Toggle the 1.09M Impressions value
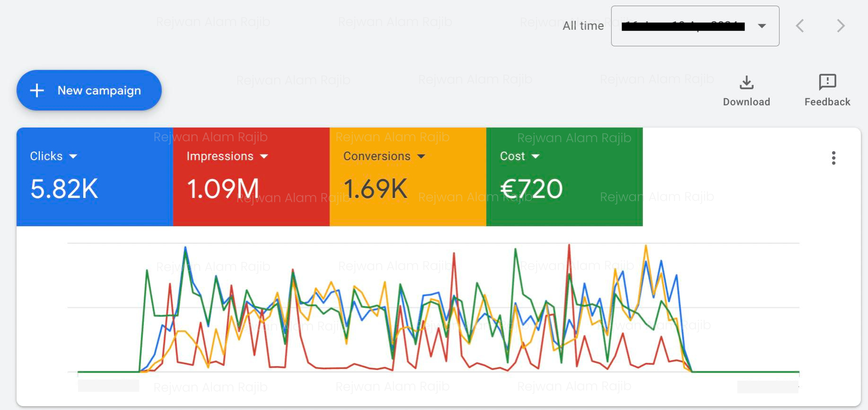 pyautogui.click(x=223, y=189)
